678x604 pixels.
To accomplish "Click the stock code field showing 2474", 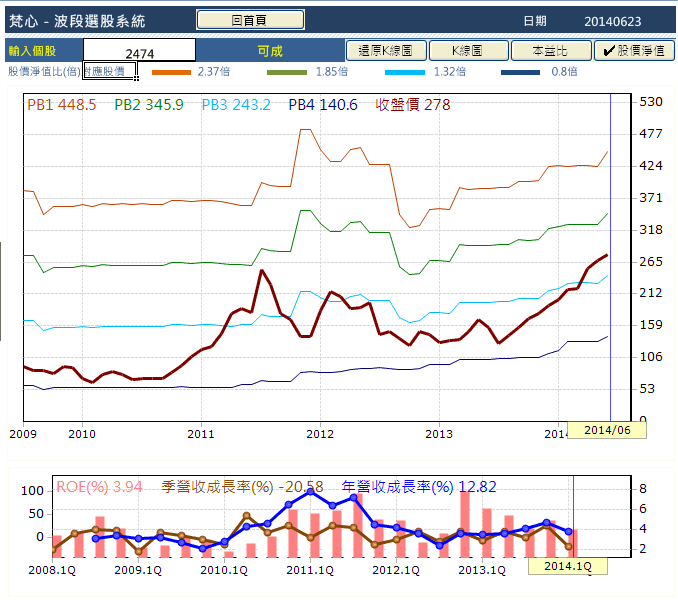I will [139, 51].
